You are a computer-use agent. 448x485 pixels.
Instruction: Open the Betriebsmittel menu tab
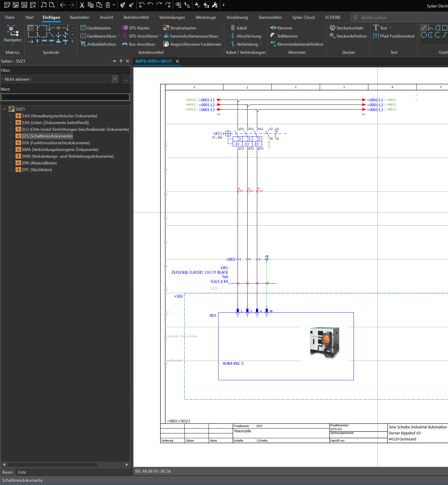[136, 17]
